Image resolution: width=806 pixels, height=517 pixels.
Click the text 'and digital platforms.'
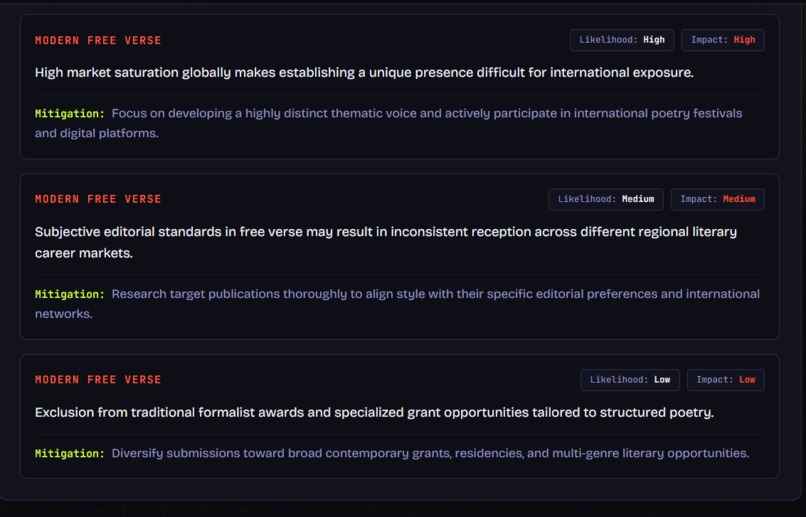pos(97,134)
